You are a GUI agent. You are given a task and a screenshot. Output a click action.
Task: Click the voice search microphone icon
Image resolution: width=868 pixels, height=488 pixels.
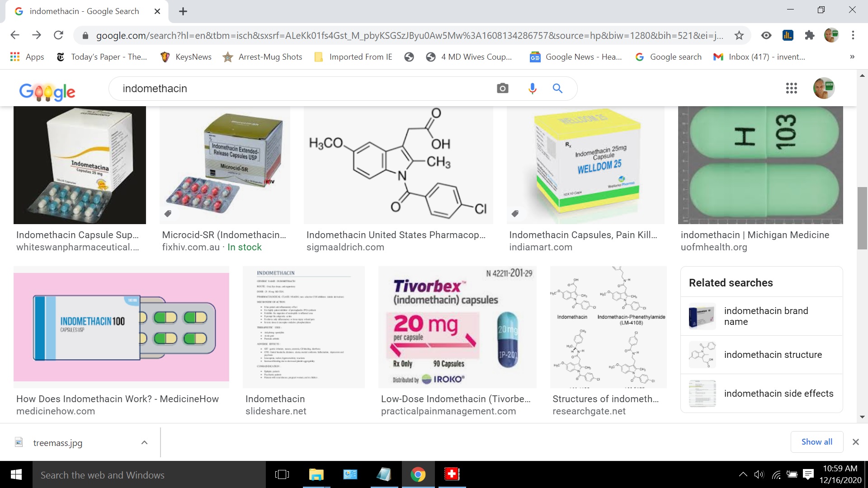click(x=532, y=89)
